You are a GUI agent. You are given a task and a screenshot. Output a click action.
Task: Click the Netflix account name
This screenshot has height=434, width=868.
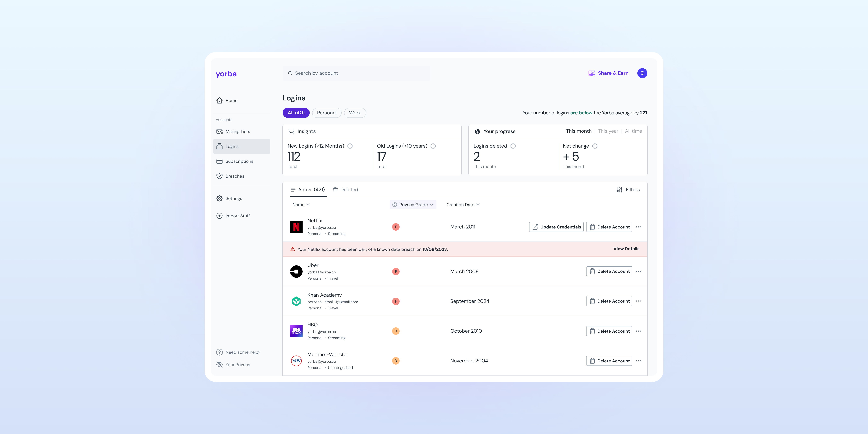(x=314, y=221)
